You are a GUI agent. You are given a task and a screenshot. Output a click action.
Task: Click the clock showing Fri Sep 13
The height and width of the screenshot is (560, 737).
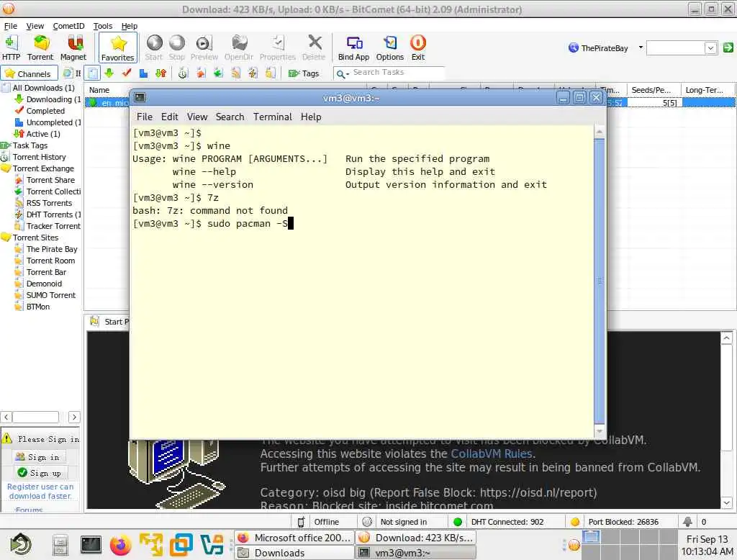pos(707,545)
